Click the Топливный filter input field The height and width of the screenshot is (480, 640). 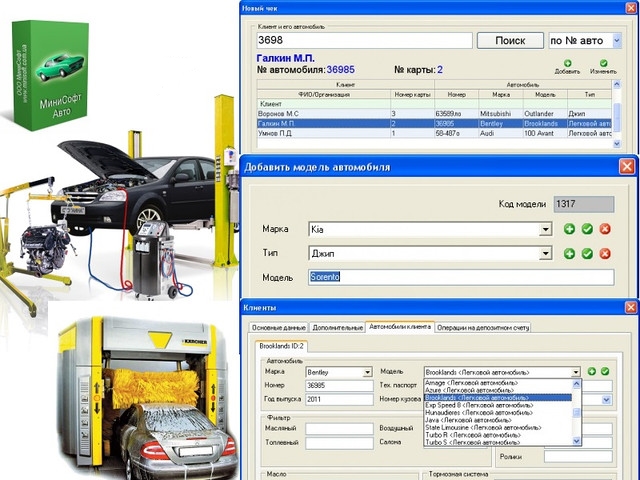coord(339,443)
